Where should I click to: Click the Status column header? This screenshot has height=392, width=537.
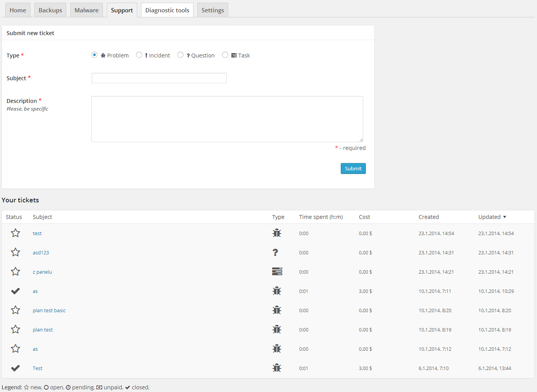(14, 217)
